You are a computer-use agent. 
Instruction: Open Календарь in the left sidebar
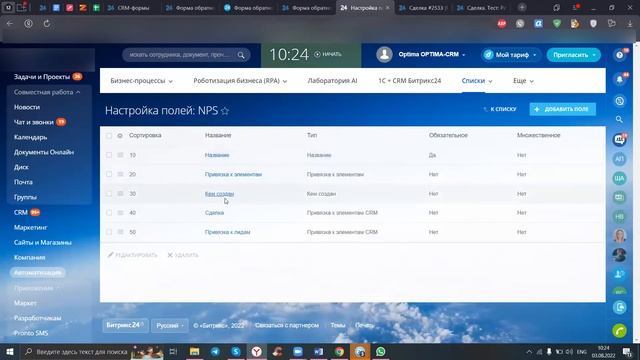31,137
